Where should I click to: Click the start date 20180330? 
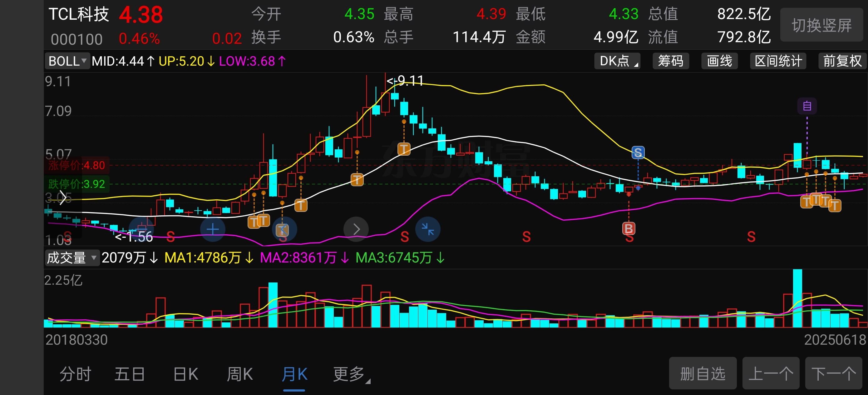[76, 339]
